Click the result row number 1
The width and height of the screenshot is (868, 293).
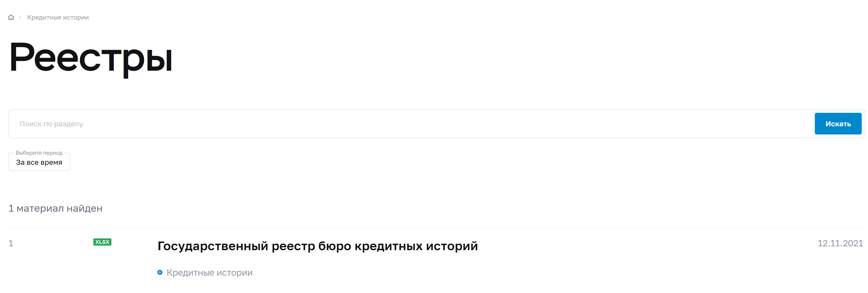(x=11, y=243)
